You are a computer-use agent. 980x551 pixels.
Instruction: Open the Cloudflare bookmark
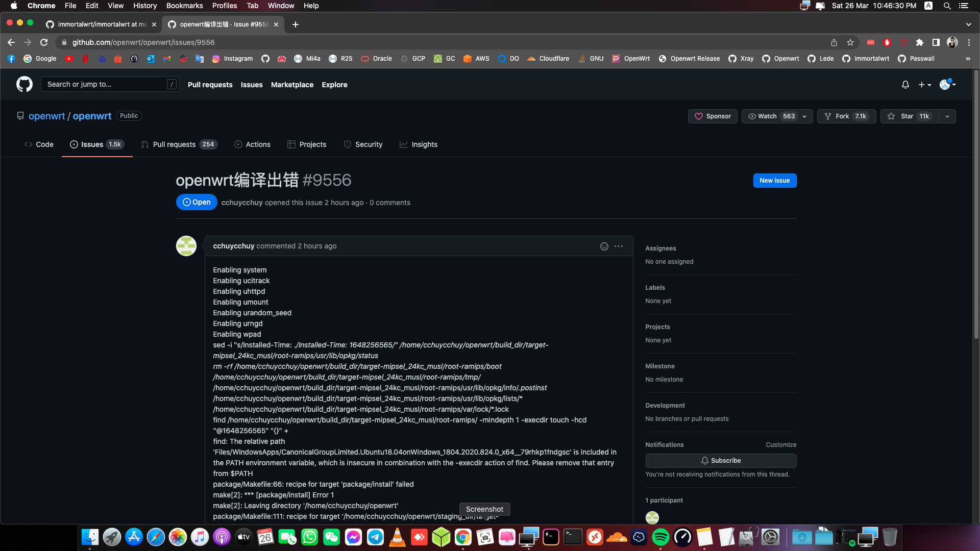click(548, 59)
